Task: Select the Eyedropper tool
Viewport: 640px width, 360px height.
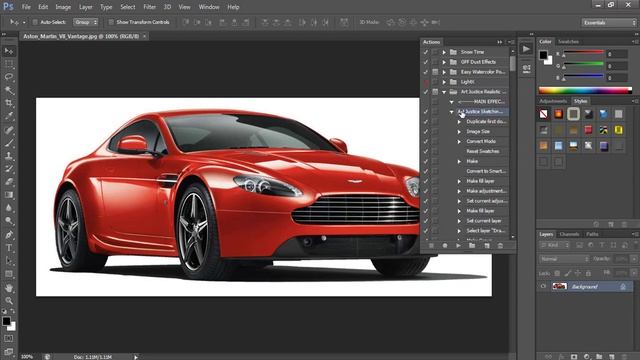Action: (9, 116)
